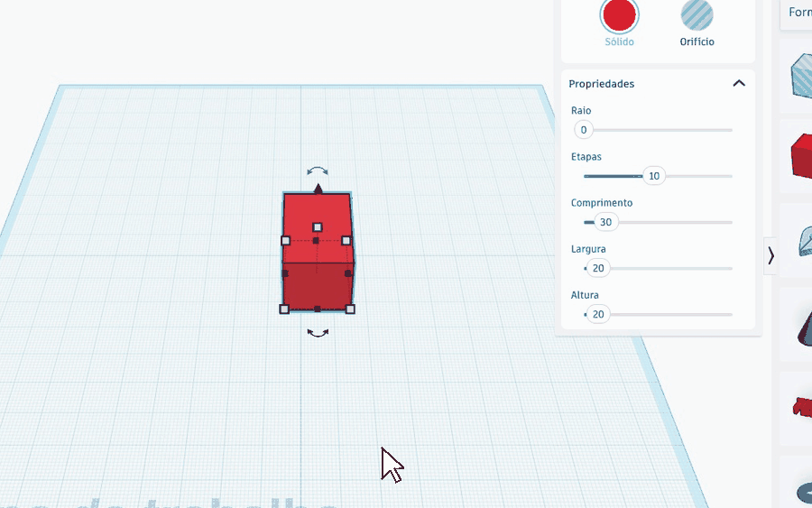
Task: Click the black bottom-edge midpoint handle of box
Action: click(x=318, y=309)
